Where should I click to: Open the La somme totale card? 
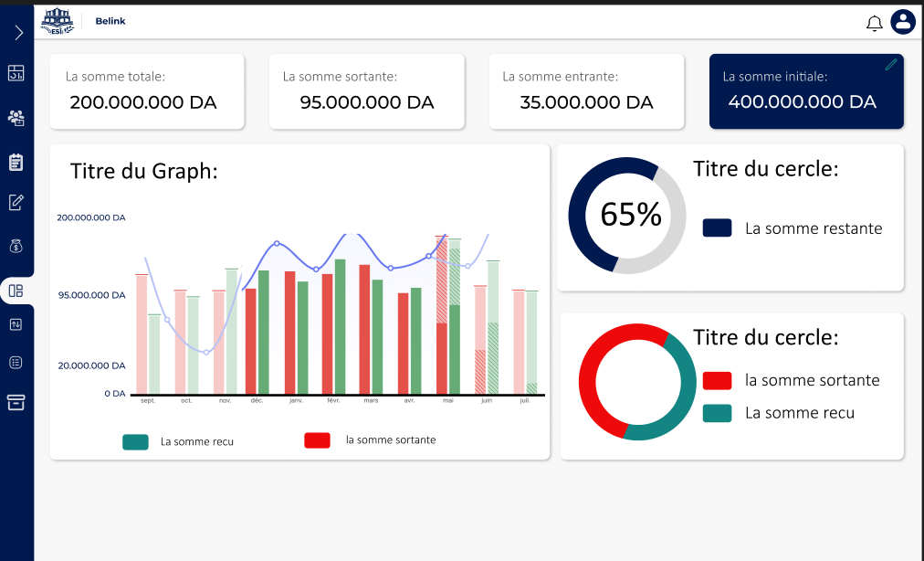click(x=147, y=91)
